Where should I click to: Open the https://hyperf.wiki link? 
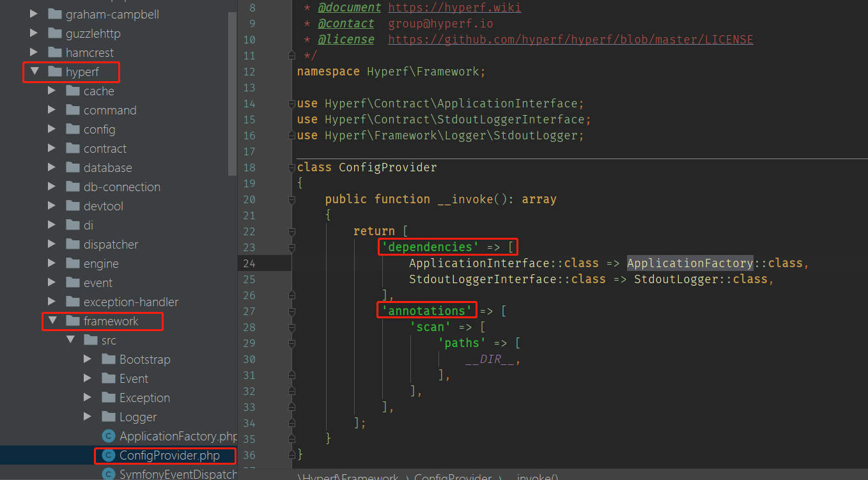(454, 8)
